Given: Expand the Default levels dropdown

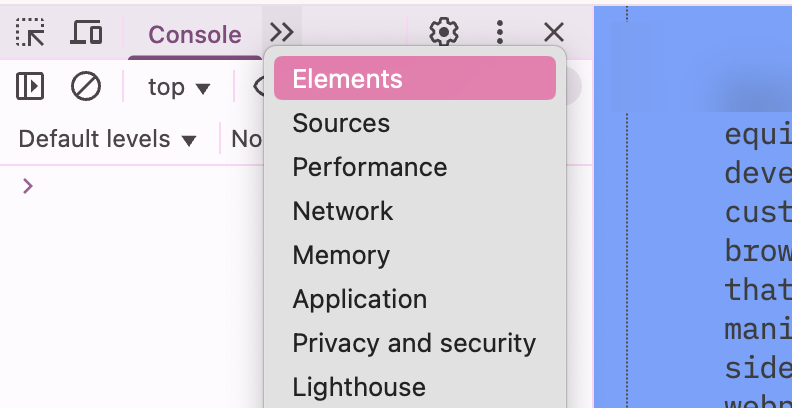Looking at the screenshot, I should click(108, 139).
